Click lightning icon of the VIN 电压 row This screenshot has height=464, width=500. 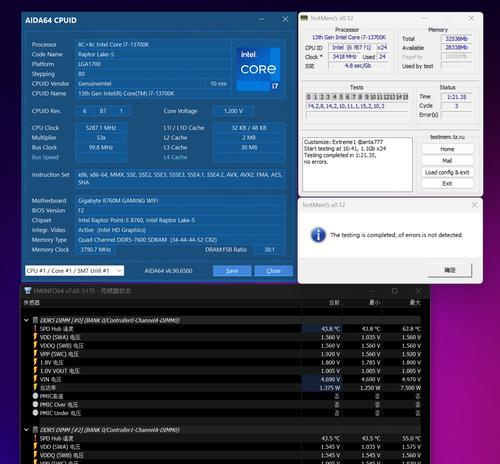click(35, 379)
